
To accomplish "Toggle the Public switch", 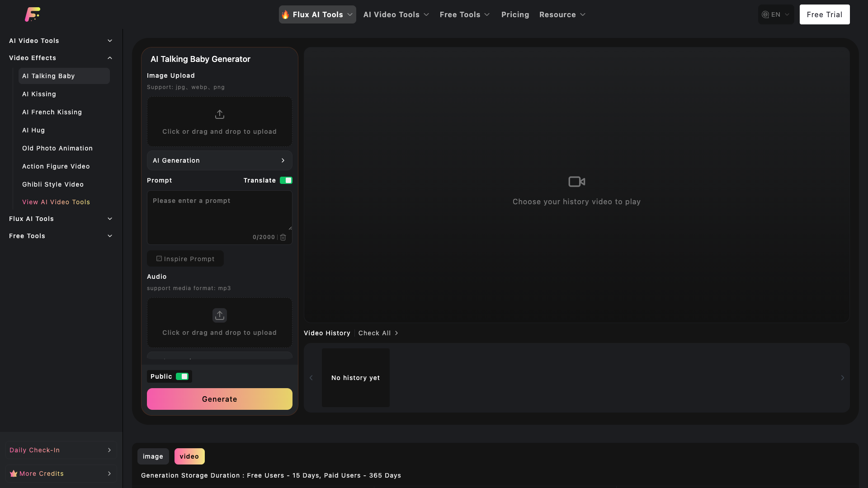I will coord(182,376).
